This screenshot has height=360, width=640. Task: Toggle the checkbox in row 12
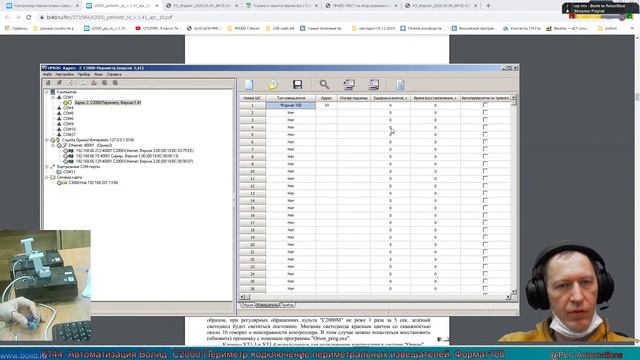485,186
